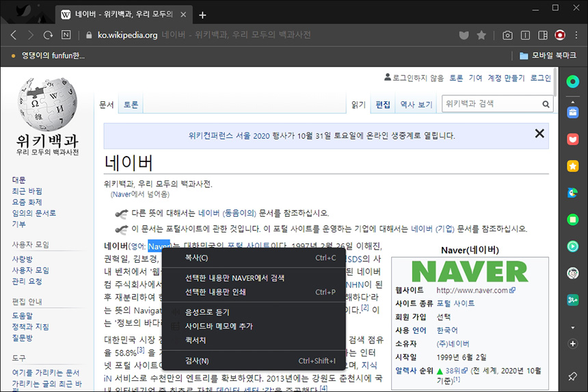
Task: Click the shield icon in the address bar
Action: pyautogui.click(x=464, y=36)
